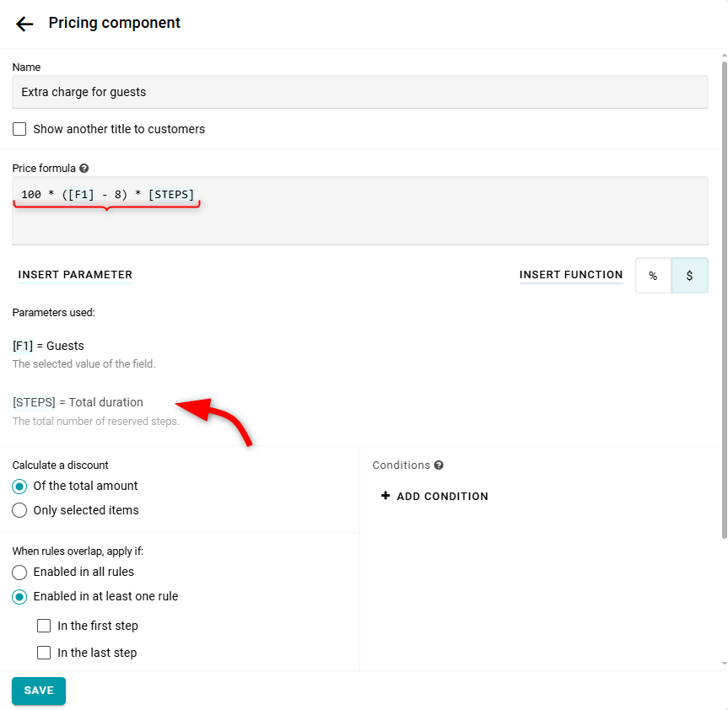Open the Insert Parameter menu
Image resolution: width=728 pixels, height=710 pixels.
point(75,275)
